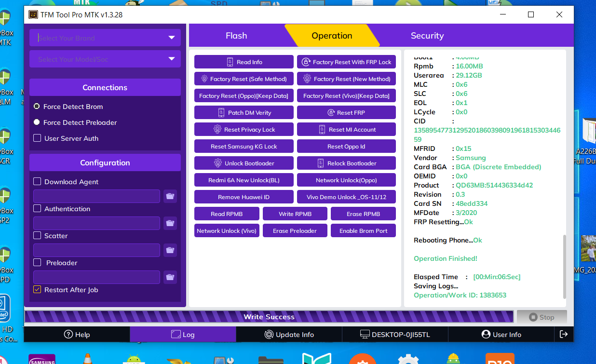The width and height of the screenshot is (596, 364).
Task: Click Network Unlock (Vivo) button
Action: pos(227,231)
